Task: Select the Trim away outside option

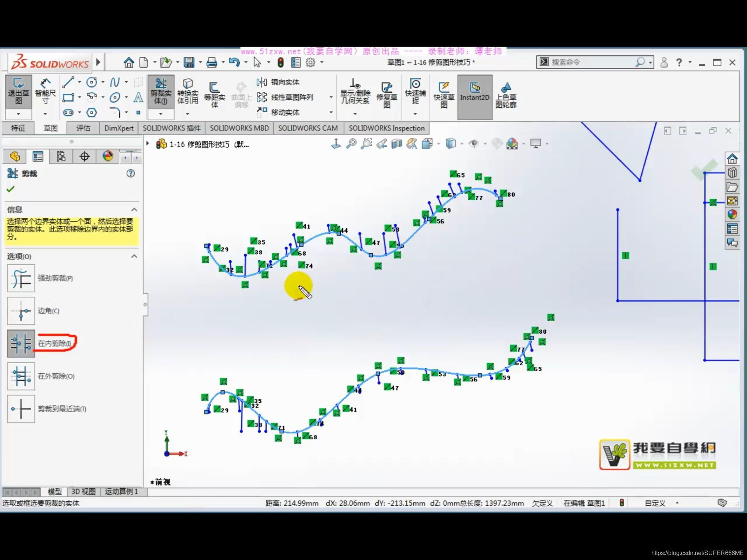Action: pos(21,376)
